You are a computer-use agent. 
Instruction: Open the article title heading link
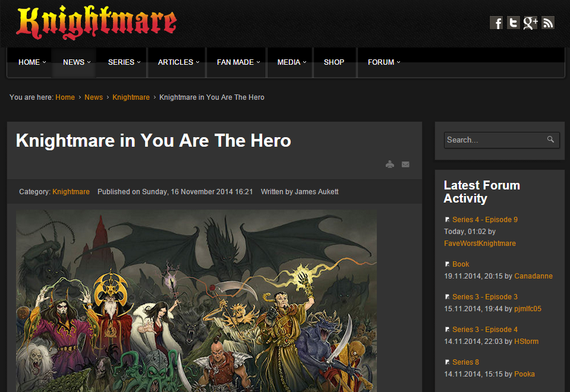(153, 141)
